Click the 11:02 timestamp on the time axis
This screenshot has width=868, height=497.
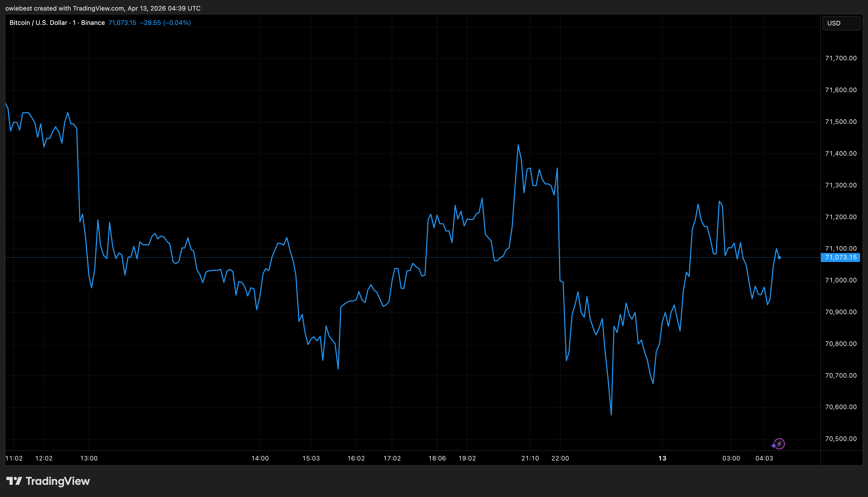coord(15,458)
